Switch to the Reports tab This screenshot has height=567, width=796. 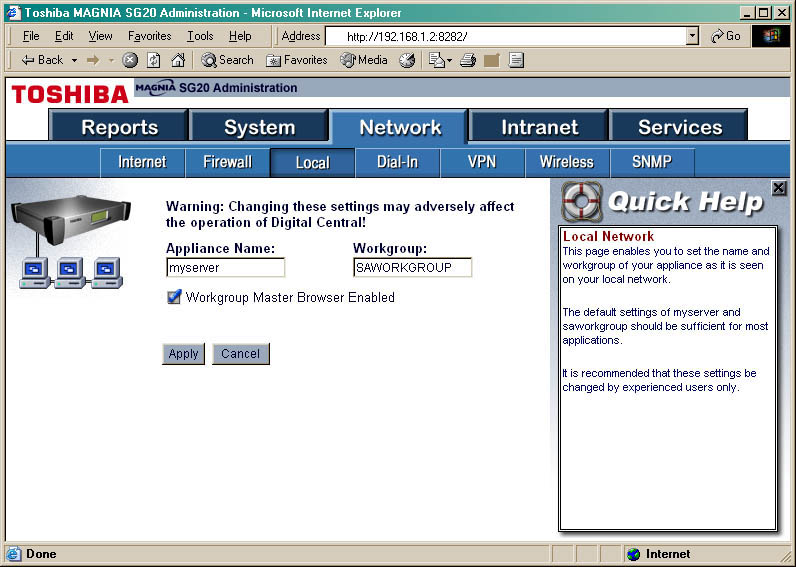click(x=119, y=126)
